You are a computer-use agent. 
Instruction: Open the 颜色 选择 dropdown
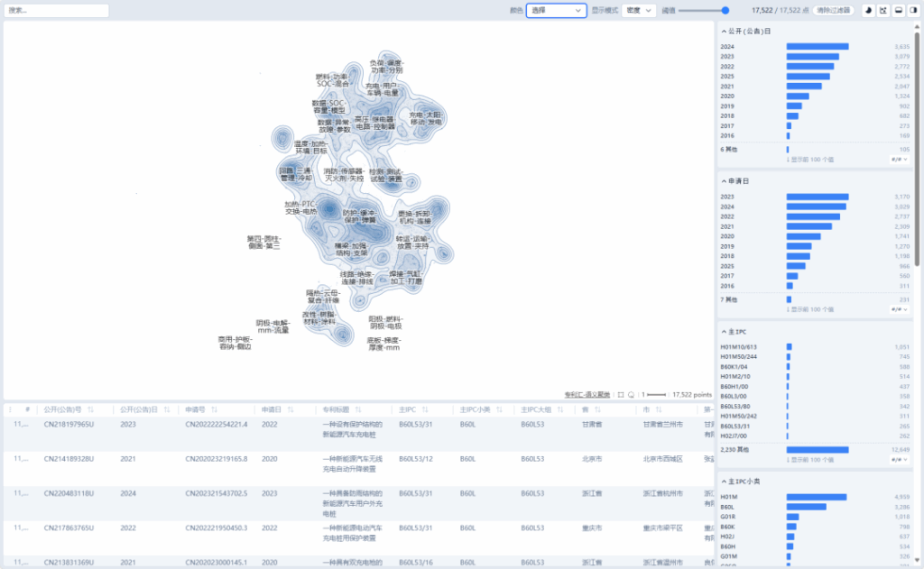[556, 11]
